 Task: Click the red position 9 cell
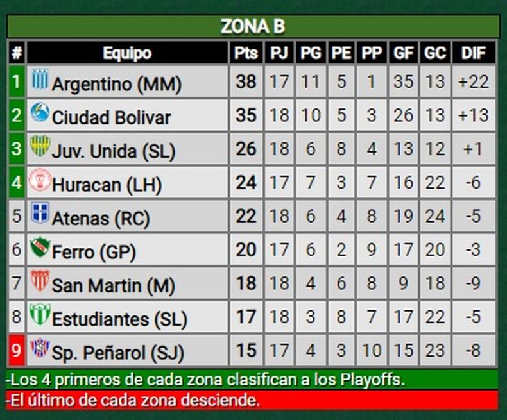17,351
